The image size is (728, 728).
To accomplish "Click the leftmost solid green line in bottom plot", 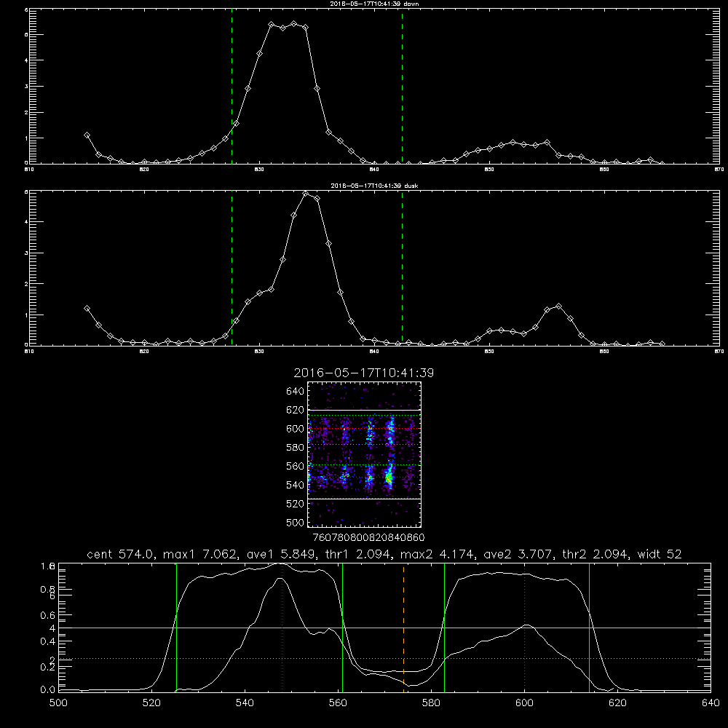I will (176, 627).
